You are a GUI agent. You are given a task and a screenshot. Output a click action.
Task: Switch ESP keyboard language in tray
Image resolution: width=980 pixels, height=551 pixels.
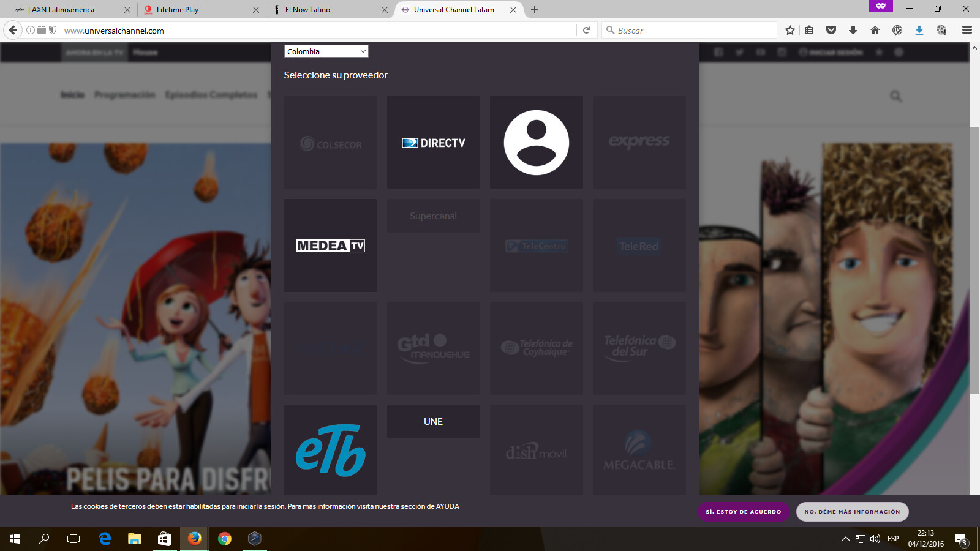893,539
